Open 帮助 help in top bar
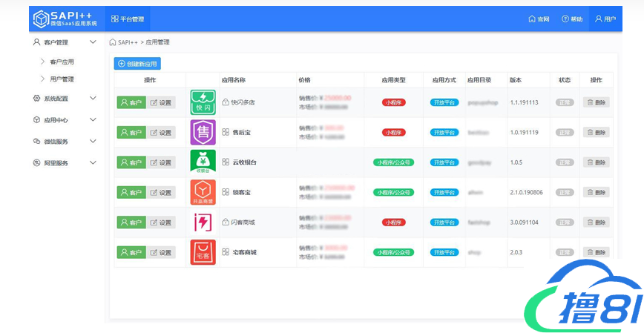The width and height of the screenshot is (644, 333). [x=572, y=19]
